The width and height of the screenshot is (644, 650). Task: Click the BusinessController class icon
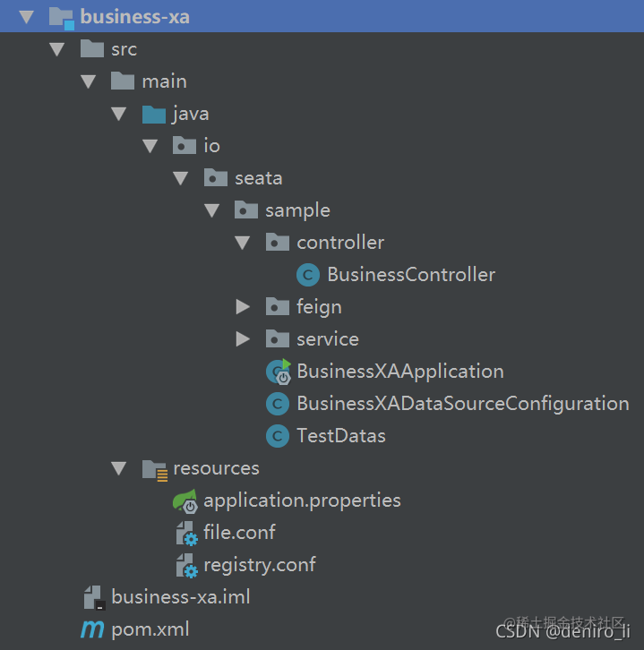point(308,275)
